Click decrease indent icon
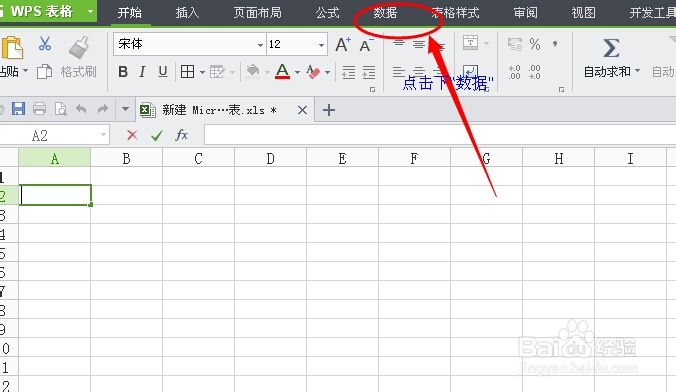This screenshot has height=392, width=676. point(348,72)
